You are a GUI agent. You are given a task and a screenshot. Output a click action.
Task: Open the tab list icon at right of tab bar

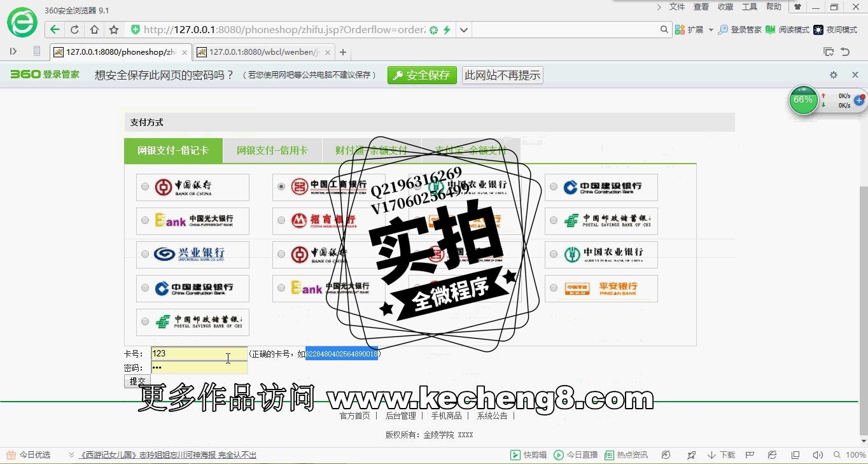(829, 52)
